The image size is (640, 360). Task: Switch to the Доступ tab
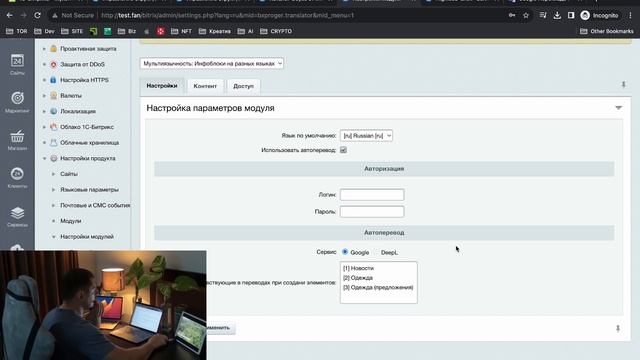[x=243, y=87]
